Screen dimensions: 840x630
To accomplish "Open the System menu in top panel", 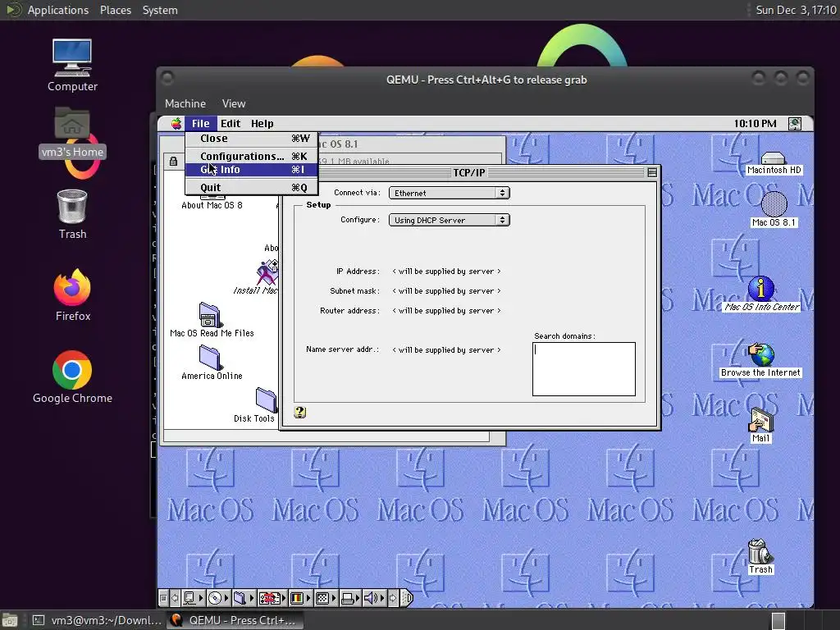I will 160,10.
